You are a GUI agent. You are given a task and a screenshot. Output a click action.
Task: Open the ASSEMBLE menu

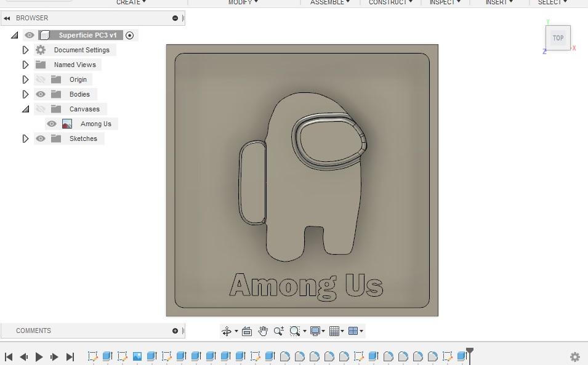(x=329, y=2)
